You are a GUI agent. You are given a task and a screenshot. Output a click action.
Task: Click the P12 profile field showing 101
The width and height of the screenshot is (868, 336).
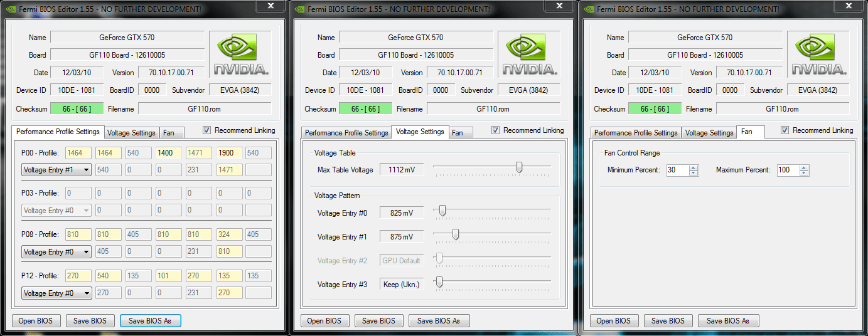[168, 276]
